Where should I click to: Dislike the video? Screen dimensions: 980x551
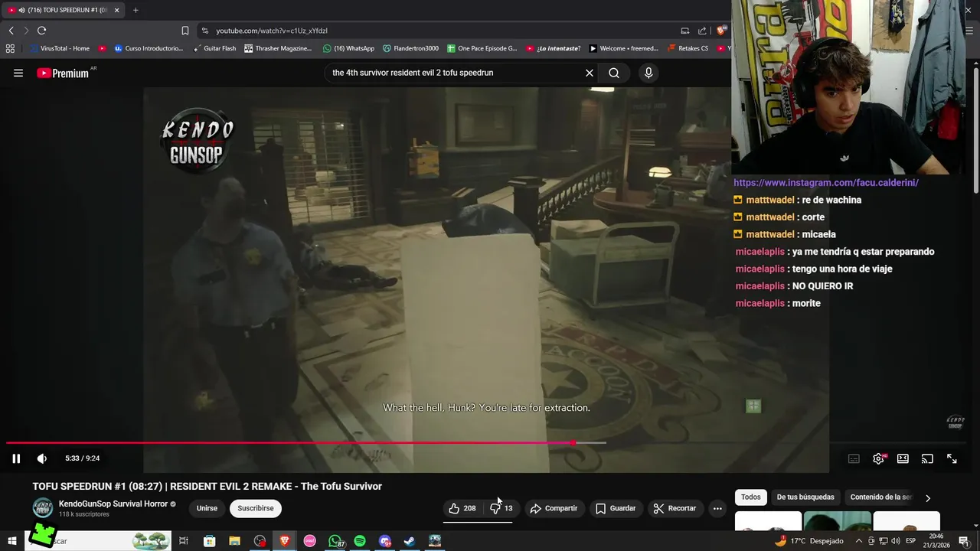coord(501,508)
